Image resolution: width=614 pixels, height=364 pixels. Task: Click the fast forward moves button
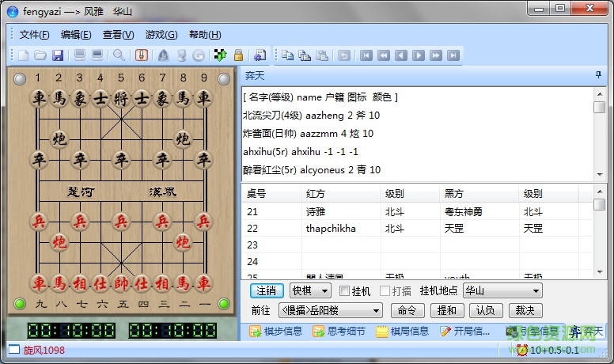coord(436,55)
